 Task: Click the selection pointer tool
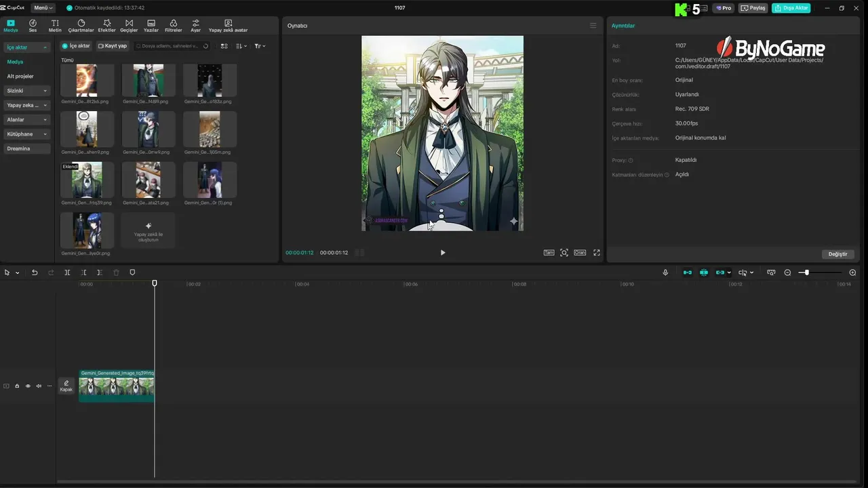click(7, 272)
